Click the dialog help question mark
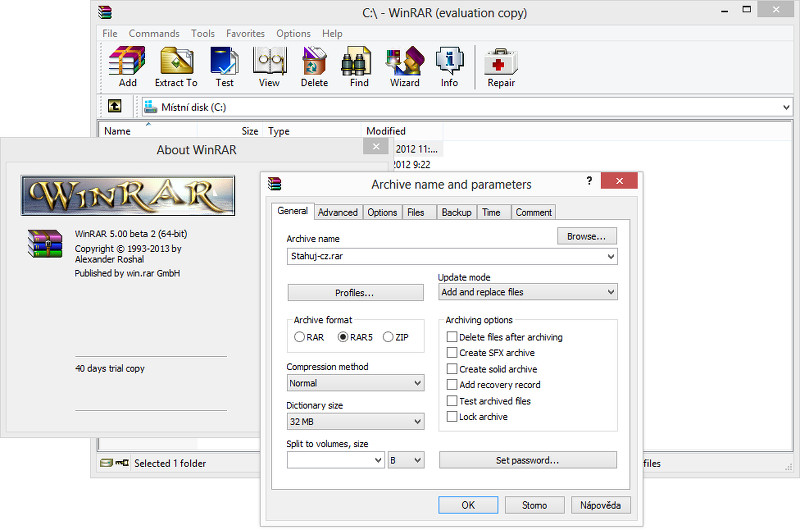The height and width of the screenshot is (530, 800). pos(589,181)
